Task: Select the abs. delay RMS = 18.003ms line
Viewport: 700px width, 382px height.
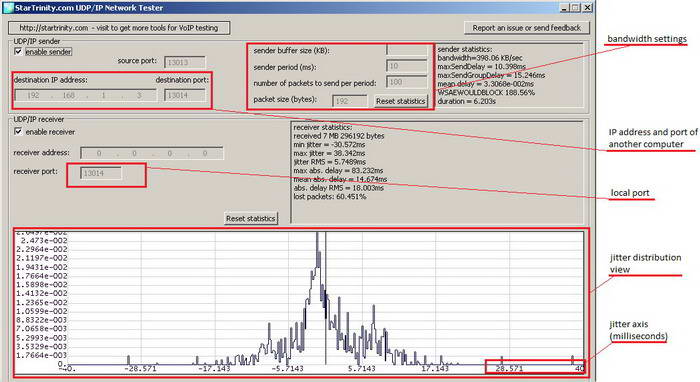Action: 339,188
